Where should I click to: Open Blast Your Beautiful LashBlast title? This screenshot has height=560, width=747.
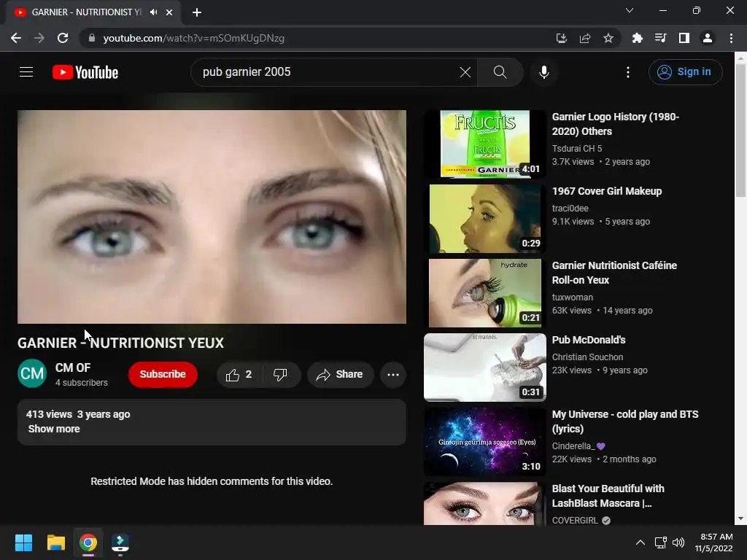(x=608, y=496)
